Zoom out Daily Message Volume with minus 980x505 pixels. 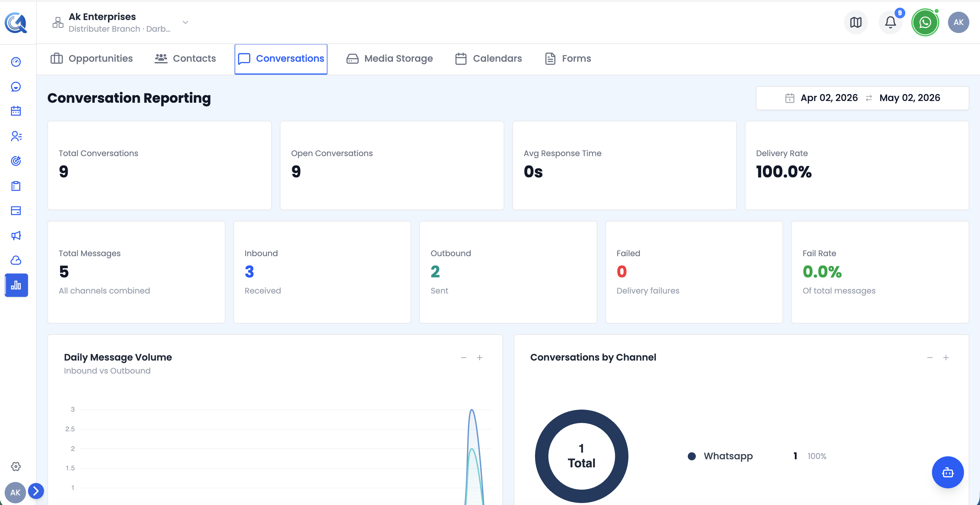(463, 357)
